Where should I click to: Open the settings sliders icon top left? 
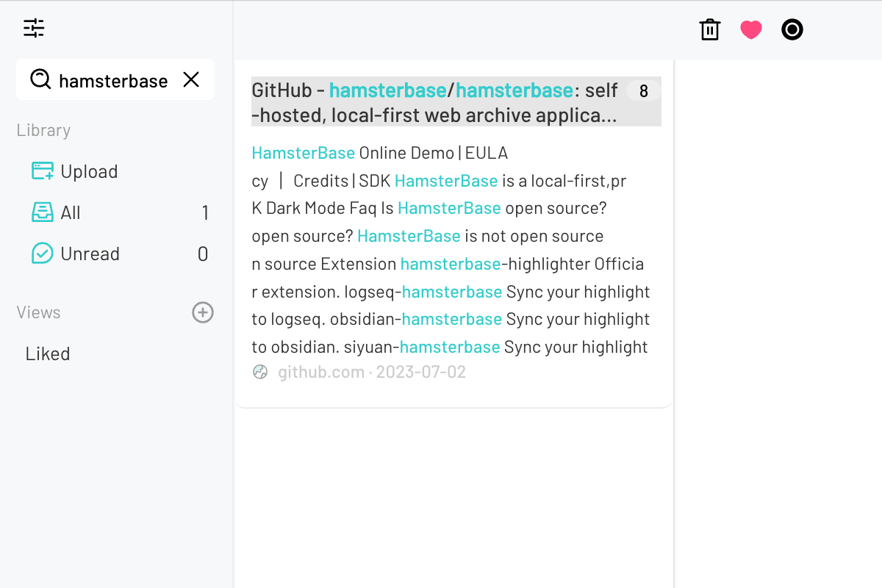[34, 28]
